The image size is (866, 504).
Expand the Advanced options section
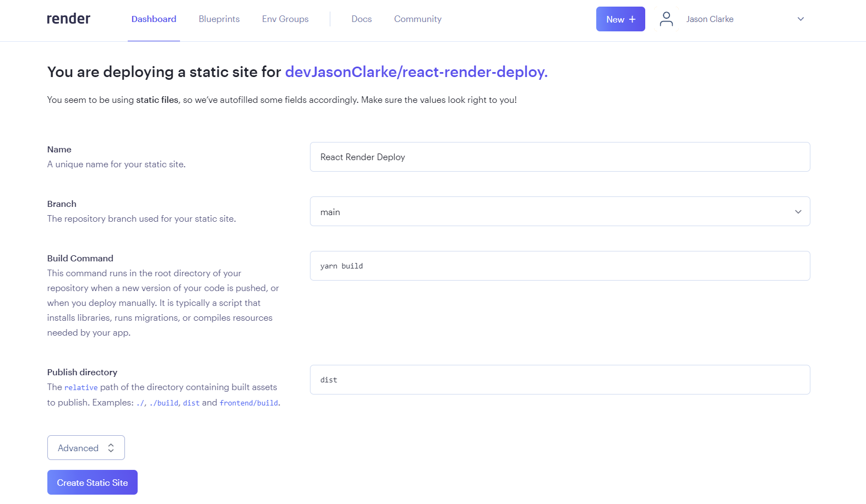pyautogui.click(x=86, y=447)
